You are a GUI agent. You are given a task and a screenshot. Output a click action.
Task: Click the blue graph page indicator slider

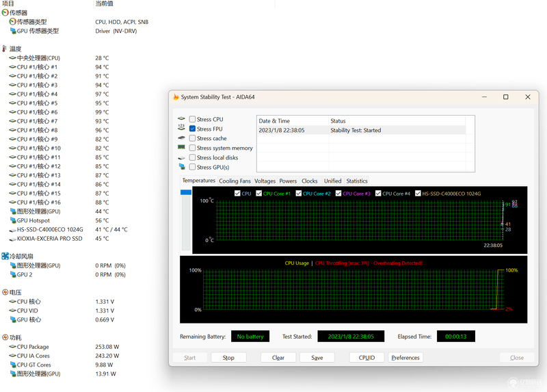click(186, 192)
